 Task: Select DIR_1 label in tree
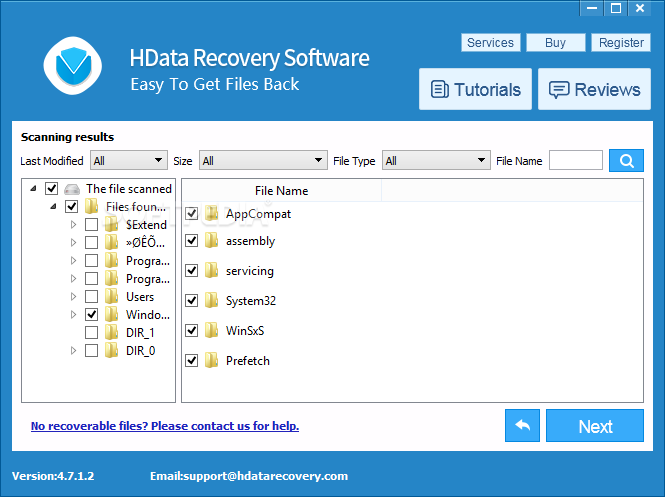[x=140, y=333]
